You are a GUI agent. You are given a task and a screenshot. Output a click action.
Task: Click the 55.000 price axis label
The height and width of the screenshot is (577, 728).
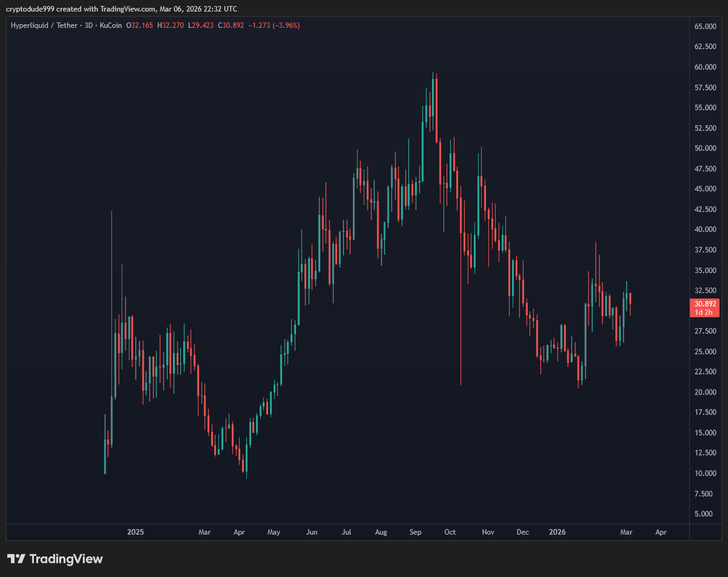tap(706, 107)
